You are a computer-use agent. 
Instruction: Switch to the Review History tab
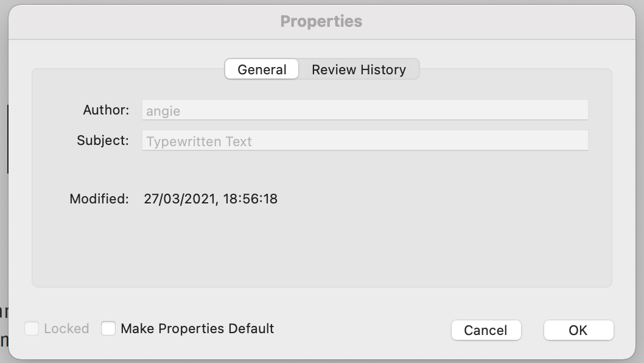pyautogui.click(x=359, y=69)
